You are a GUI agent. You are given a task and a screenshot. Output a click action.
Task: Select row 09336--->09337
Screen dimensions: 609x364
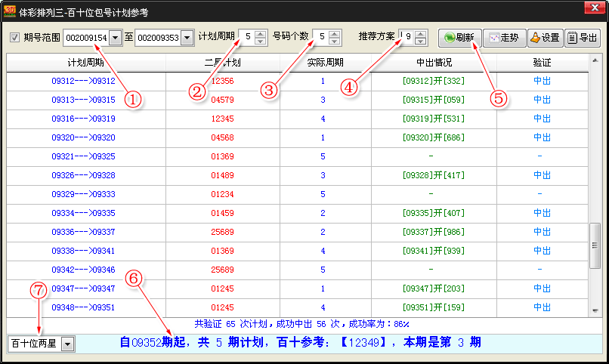[297, 232]
